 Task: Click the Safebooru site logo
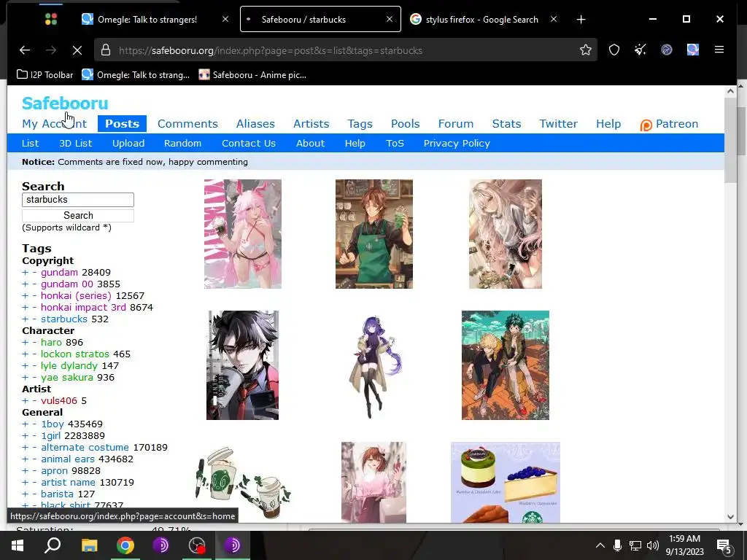pos(65,103)
